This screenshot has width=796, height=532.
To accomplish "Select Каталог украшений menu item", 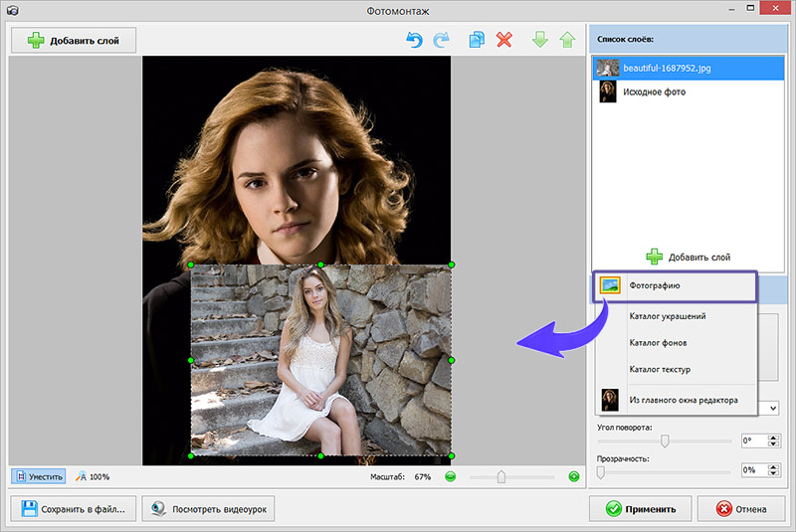I will [x=667, y=316].
